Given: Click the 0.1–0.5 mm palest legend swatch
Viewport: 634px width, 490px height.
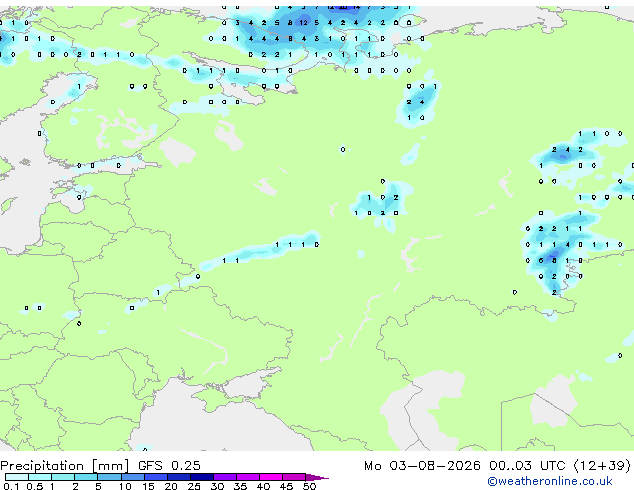Looking at the screenshot, I should (x=17, y=477).
